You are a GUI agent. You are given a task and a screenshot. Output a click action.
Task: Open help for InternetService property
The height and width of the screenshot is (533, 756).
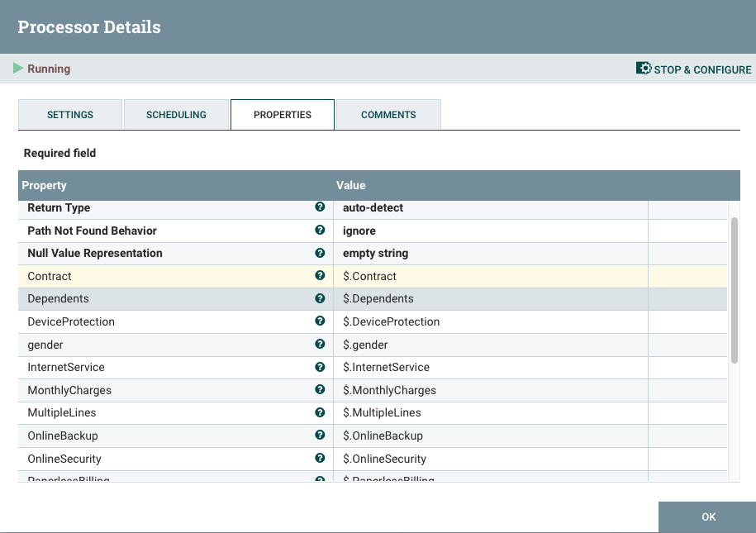coord(320,367)
